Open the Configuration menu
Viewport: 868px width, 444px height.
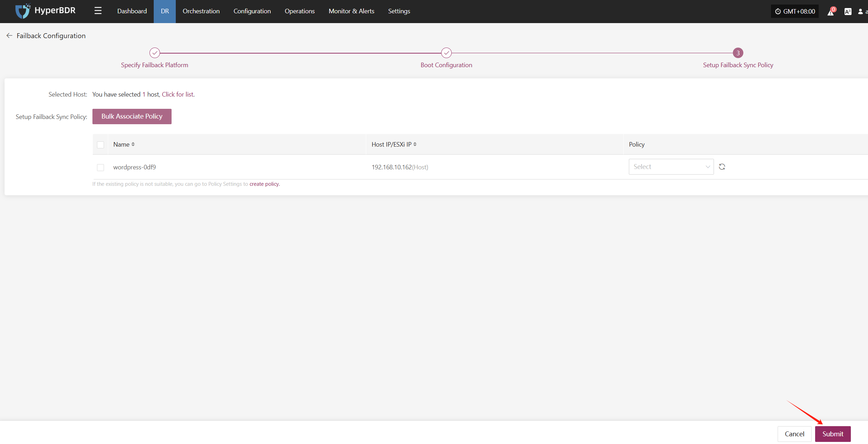tap(252, 11)
